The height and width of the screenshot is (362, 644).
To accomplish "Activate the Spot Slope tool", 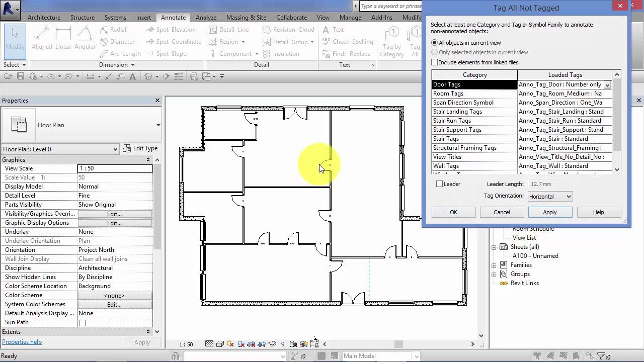I will coord(166,54).
